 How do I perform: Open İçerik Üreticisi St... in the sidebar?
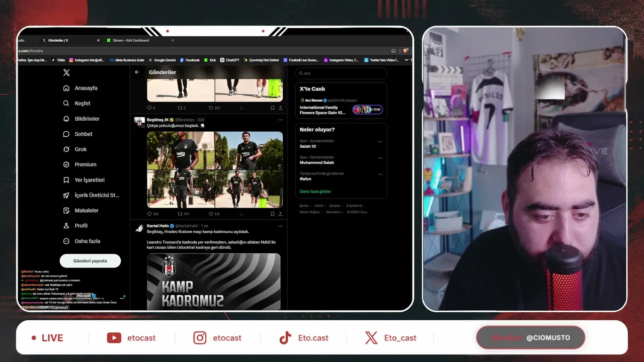pyautogui.click(x=91, y=195)
